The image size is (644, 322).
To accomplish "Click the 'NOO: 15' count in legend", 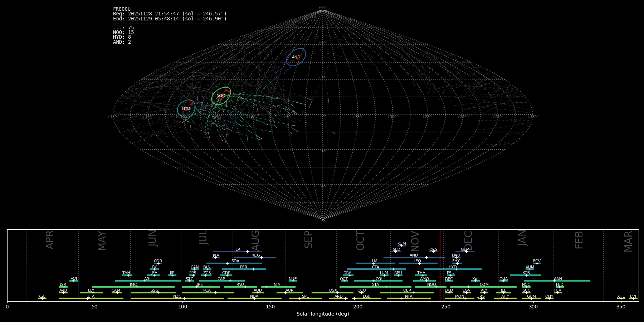I will coord(123,33).
